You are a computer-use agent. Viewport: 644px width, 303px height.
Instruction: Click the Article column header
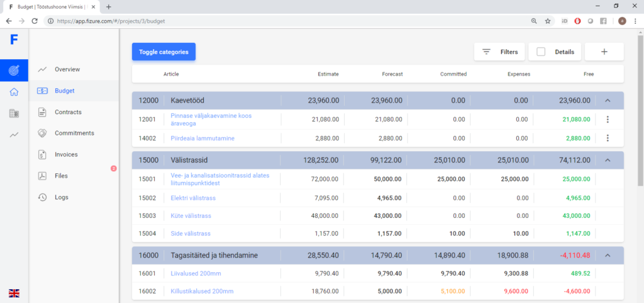click(x=171, y=74)
